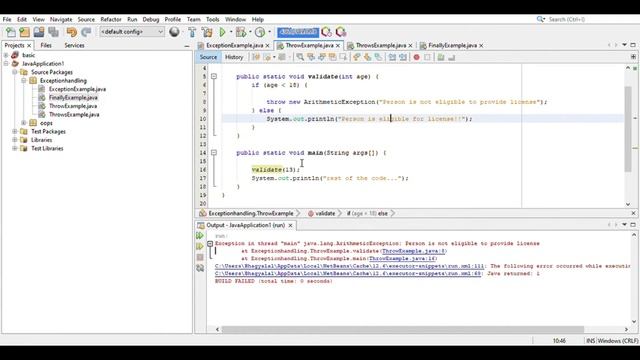
Task: Click the first garbage collection icon beside memory bar
Action: 327,32
